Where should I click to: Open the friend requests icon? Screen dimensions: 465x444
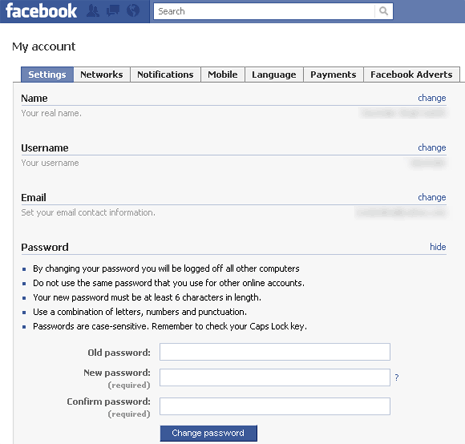(x=93, y=11)
